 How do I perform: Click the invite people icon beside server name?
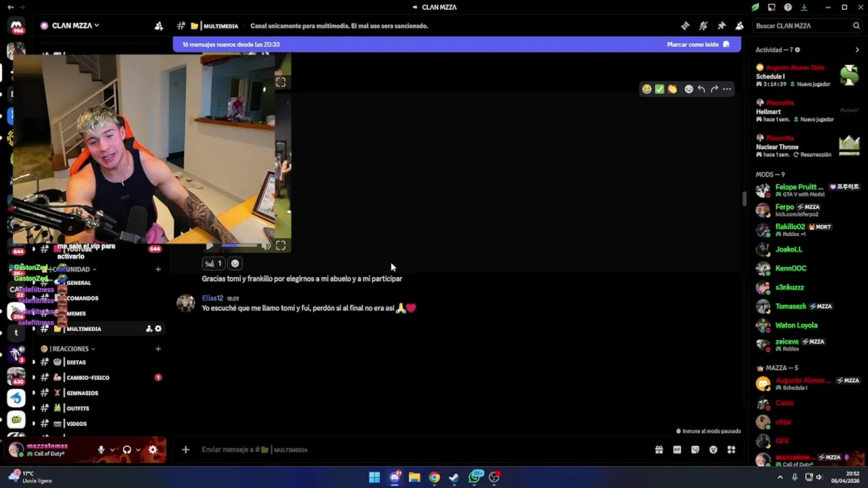159,26
